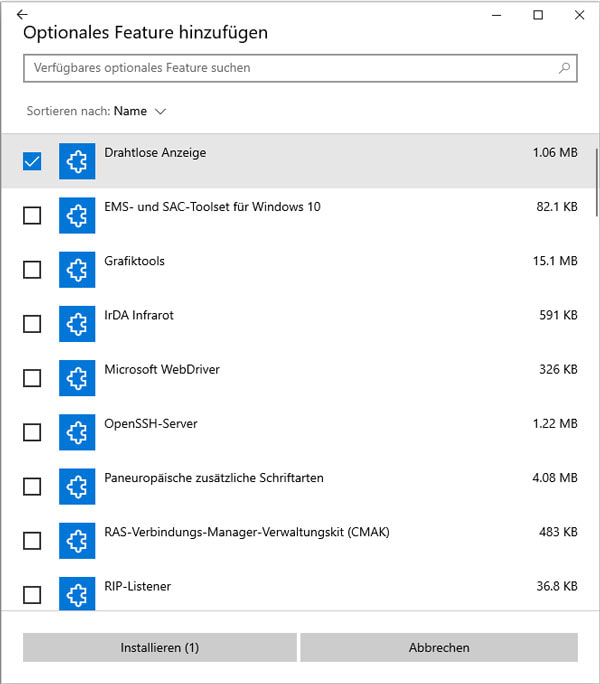This screenshot has height=684, width=600.
Task: Tick the Paneuropäische zusätzliche Schriftarten checkbox
Action: [32, 486]
